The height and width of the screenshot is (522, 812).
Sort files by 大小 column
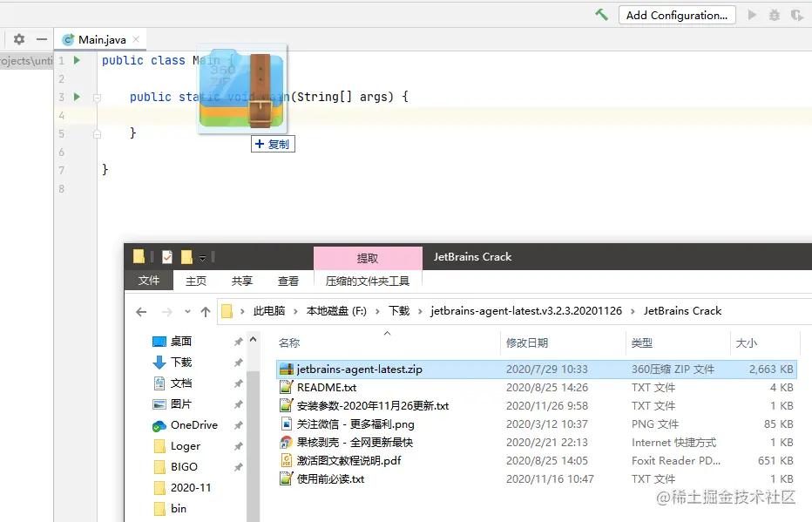pyautogui.click(x=747, y=342)
